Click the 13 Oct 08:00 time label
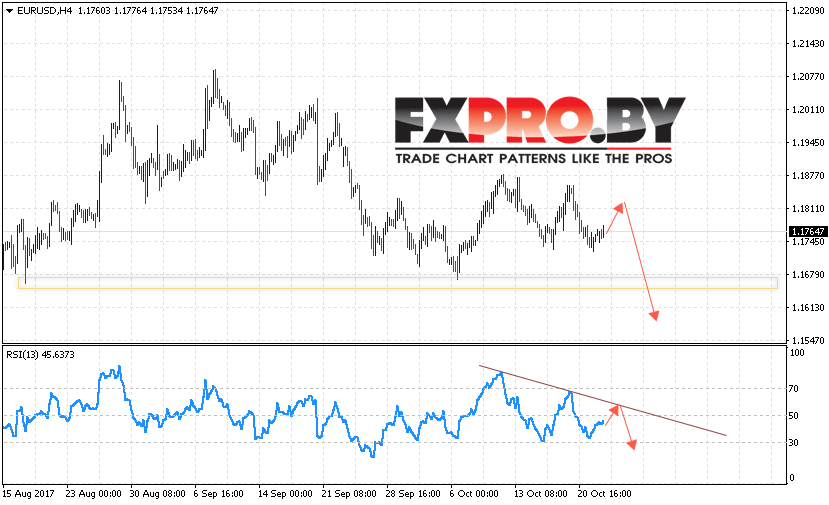Viewport: 829px width, 505px height. pos(540,494)
